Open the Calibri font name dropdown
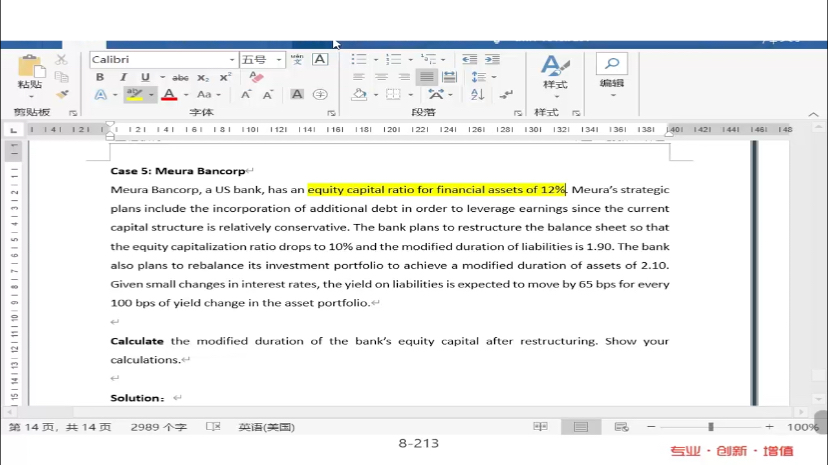Viewport: 828px width, 465px height. click(164, 60)
